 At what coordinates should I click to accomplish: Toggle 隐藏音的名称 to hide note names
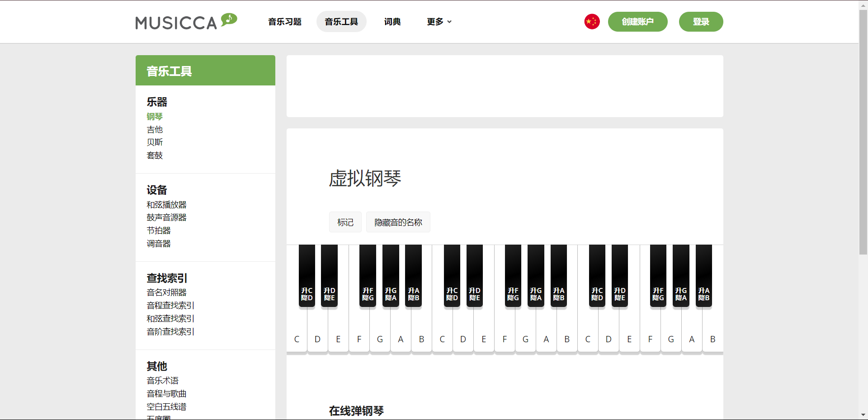click(x=398, y=222)
